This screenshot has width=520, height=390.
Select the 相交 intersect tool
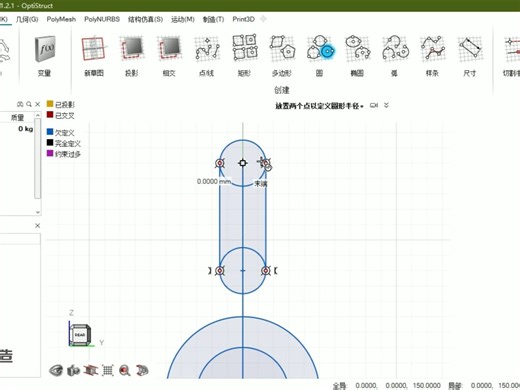click(x=169, y=56)
